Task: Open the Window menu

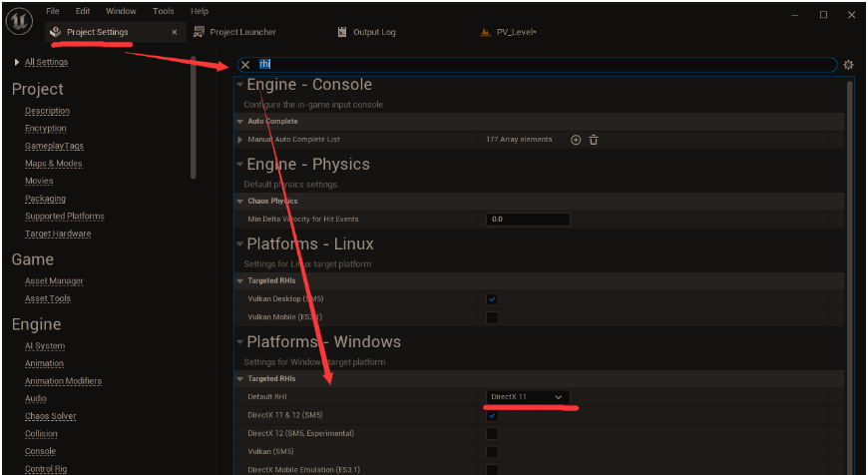Action: coord(121,11)
